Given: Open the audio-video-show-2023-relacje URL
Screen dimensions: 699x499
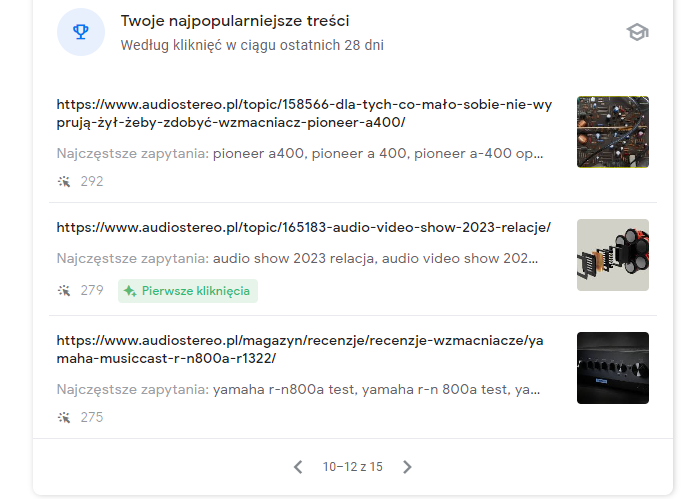Looking at the screenshot, I should coord(304,227).
